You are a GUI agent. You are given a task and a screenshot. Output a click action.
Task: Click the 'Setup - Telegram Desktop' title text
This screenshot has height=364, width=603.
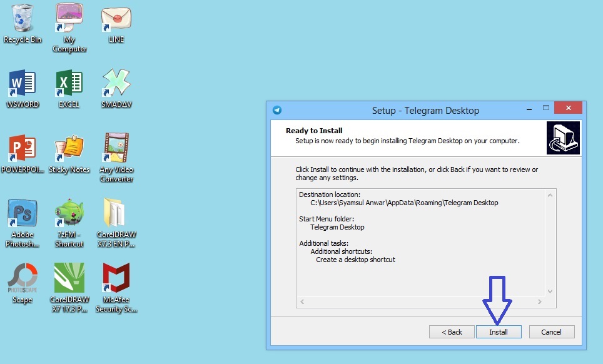point(425,111)
